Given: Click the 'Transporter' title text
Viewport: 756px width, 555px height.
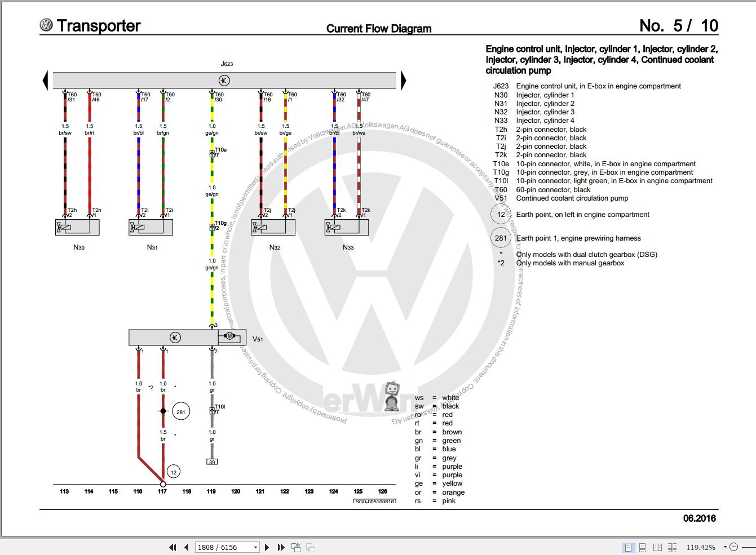Looking at the screenshot, I should pos(99,25).
